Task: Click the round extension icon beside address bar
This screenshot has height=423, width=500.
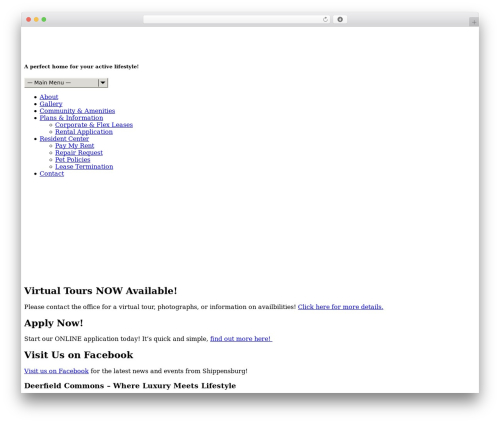Action: coord(340,20)
